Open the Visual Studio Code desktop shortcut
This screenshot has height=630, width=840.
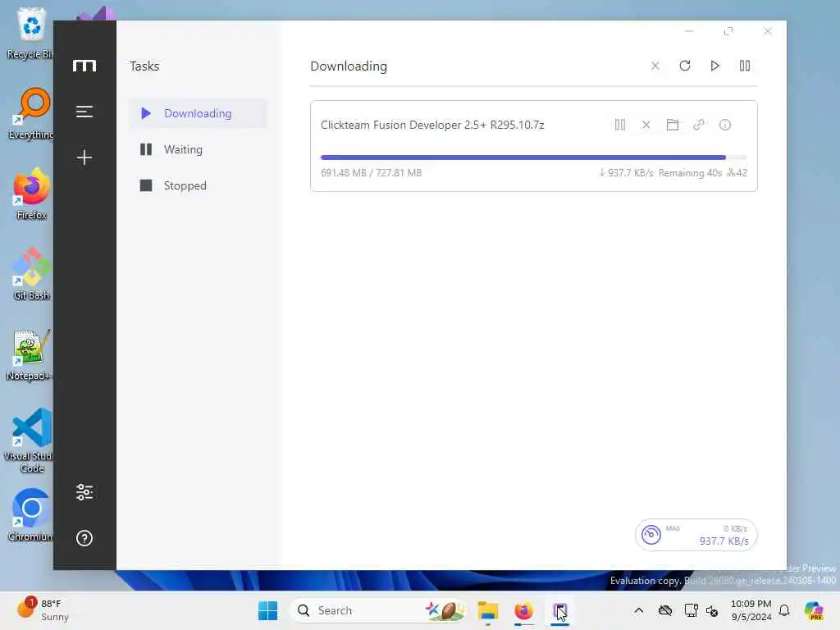30,441
